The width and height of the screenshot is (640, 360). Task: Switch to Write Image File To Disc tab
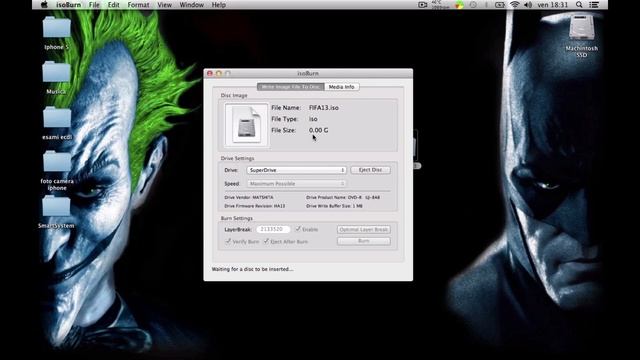(291, 87)
